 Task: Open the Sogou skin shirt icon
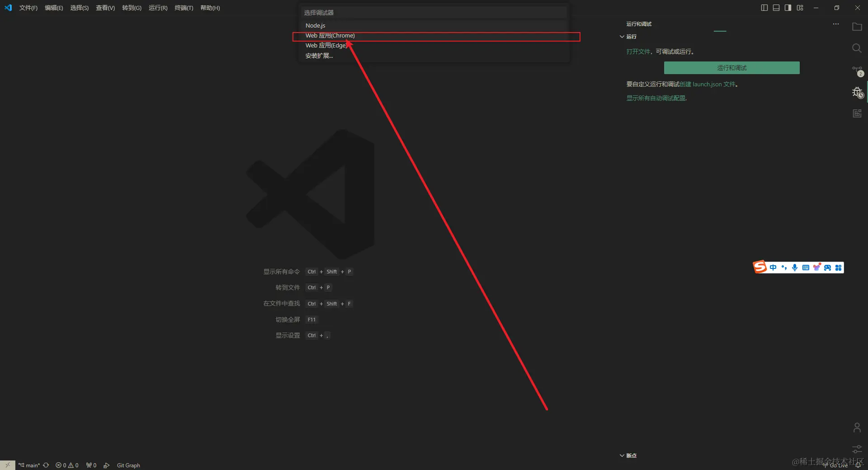click(816, 268)
